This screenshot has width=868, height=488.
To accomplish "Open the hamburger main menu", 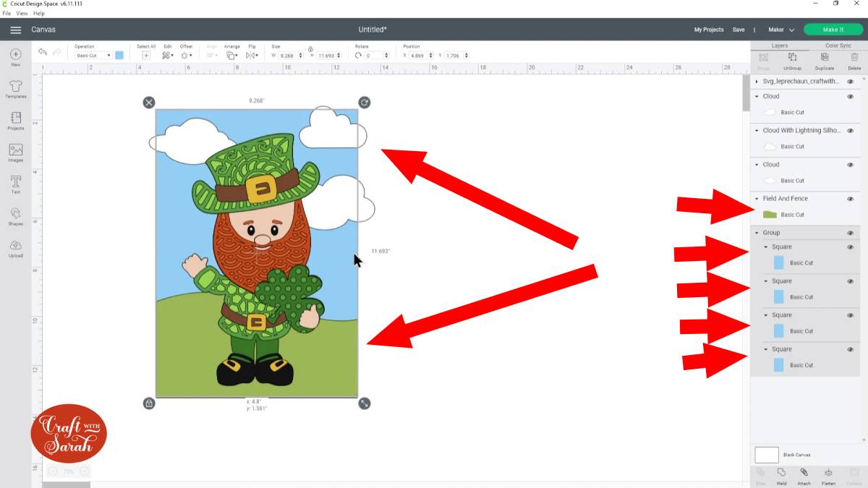I will pyautogui.click(x=15, y=30).
